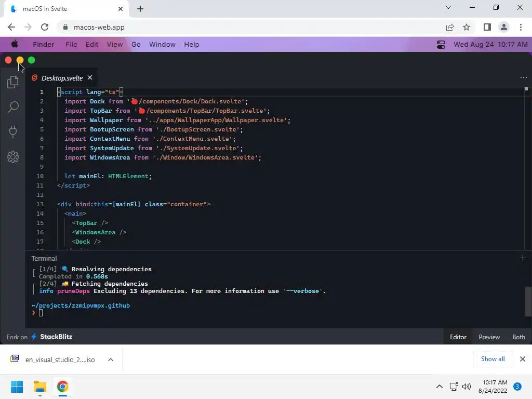Open the Control Center toggle icon

click(441, 45)
